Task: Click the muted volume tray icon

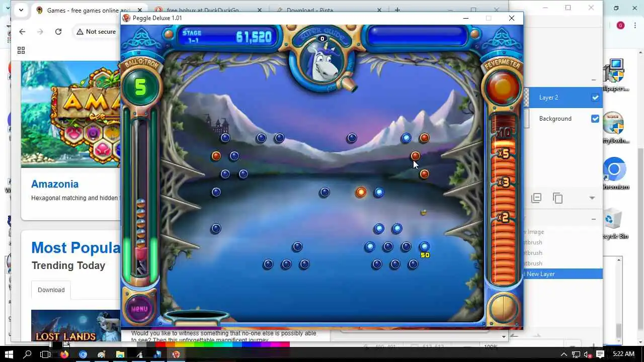Action: pyautogui.click(x=587, y=354)
